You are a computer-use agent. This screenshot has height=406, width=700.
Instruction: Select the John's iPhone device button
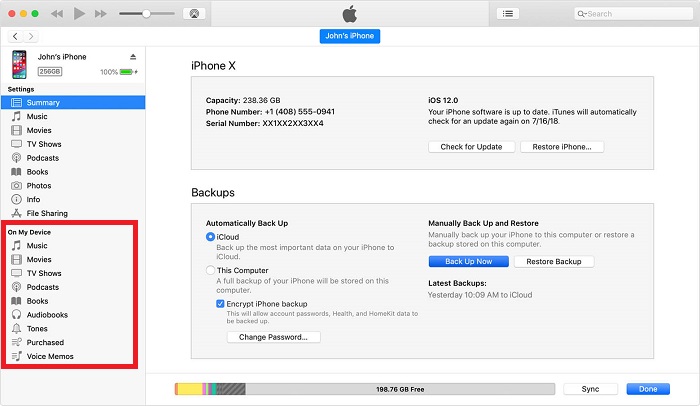[x=350, y=36]
